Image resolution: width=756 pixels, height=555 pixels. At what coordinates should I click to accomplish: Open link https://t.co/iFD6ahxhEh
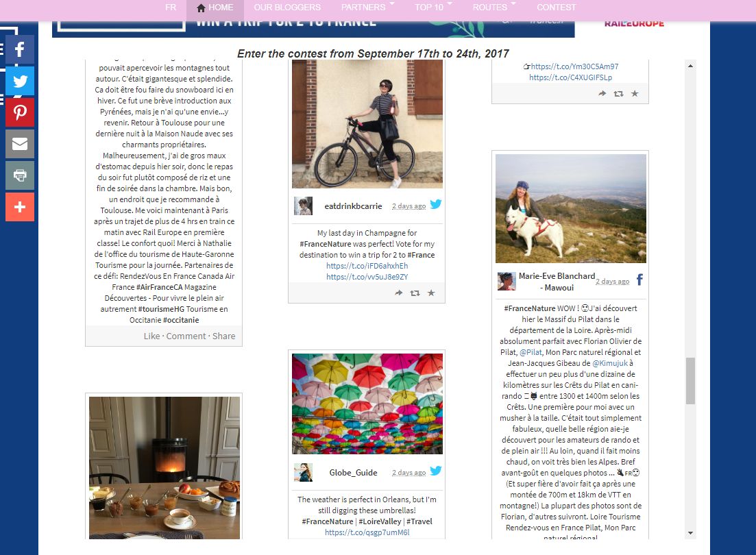click(367, 266)
